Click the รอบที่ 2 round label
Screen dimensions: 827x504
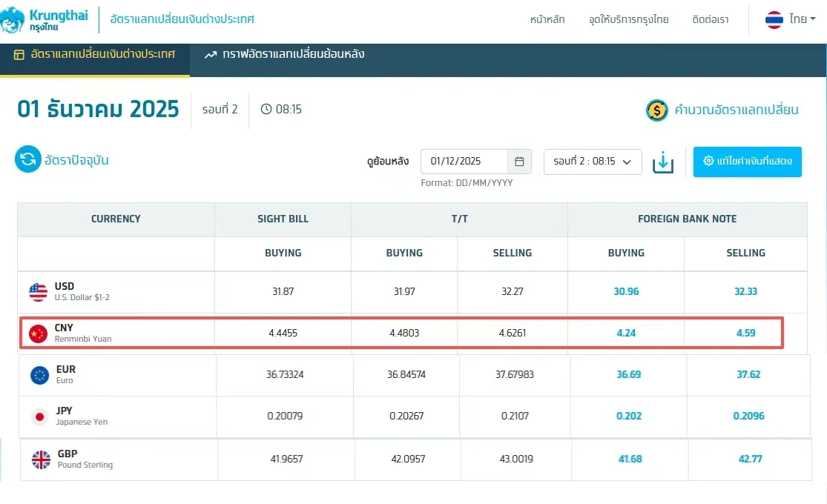pyautogui.click(x=220, y=109)
